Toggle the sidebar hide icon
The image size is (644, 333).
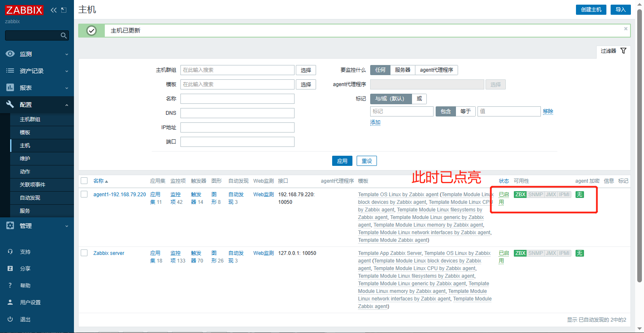tap(64, 10)
